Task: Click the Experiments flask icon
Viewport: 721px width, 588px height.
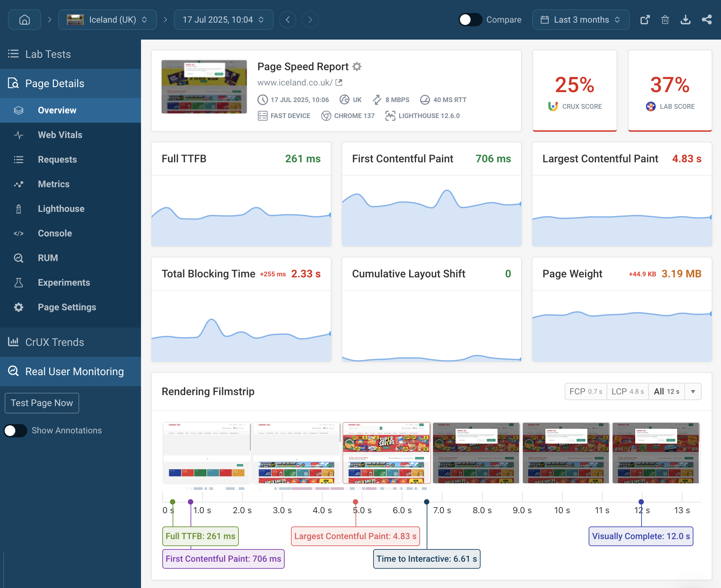Action: point(19,282)
